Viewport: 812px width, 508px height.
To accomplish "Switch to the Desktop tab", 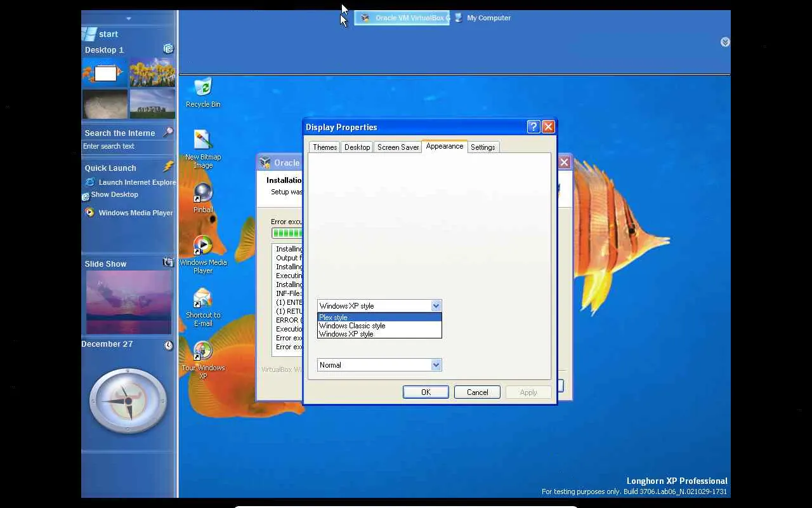I will 357,147.
